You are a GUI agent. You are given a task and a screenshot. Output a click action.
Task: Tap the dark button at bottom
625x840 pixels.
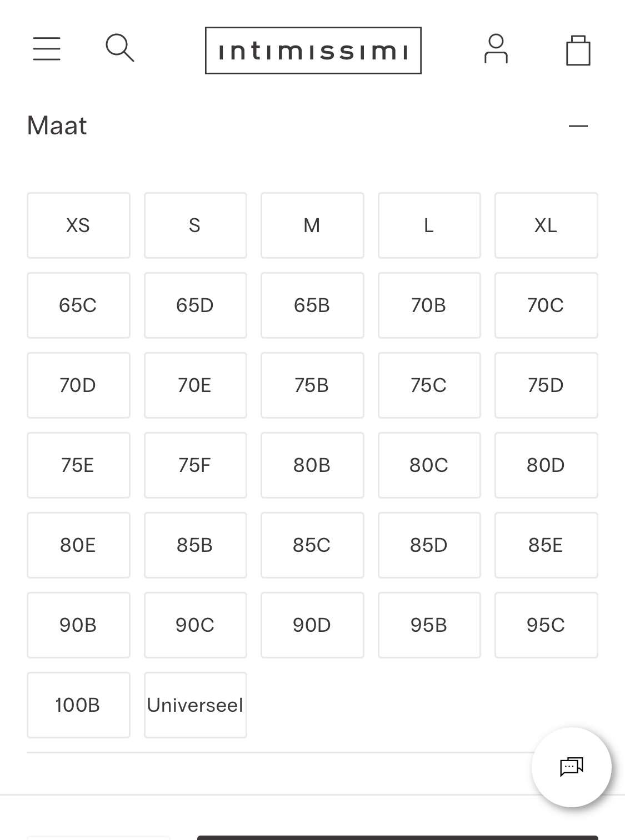(x=397, y=838)
